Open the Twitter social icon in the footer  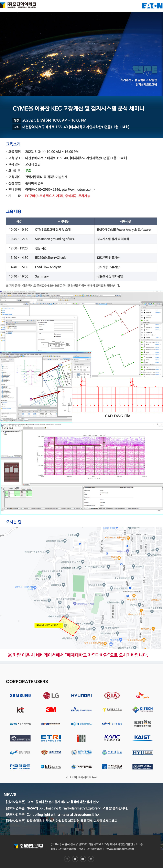75,859
